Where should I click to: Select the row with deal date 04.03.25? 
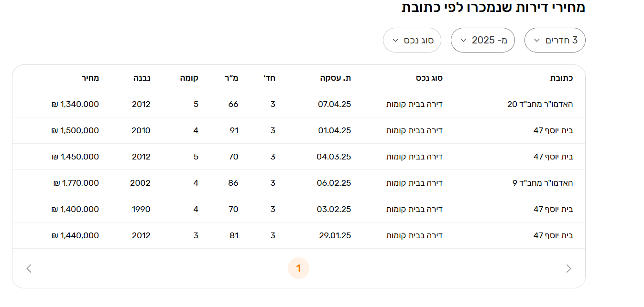[x=334, y=157]
